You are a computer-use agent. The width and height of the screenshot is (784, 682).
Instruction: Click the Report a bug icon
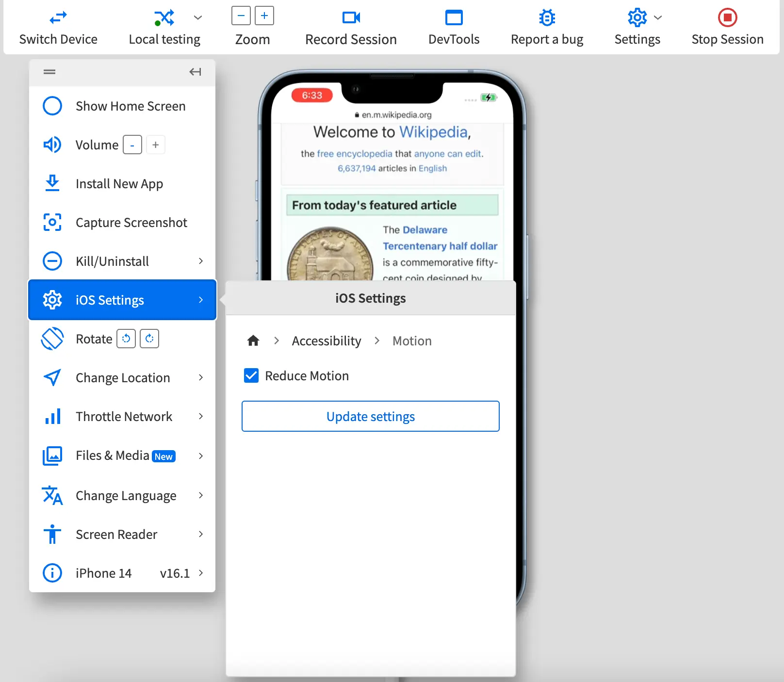click(547, 18)
